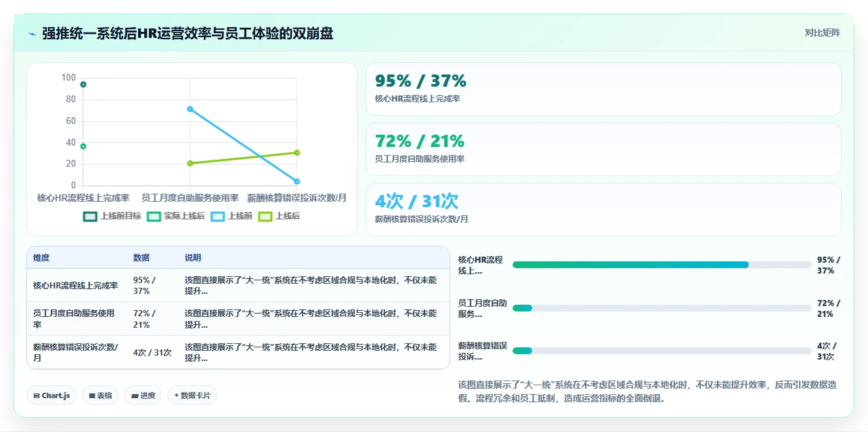Click the summary paragraph below the progress bars

648,391
